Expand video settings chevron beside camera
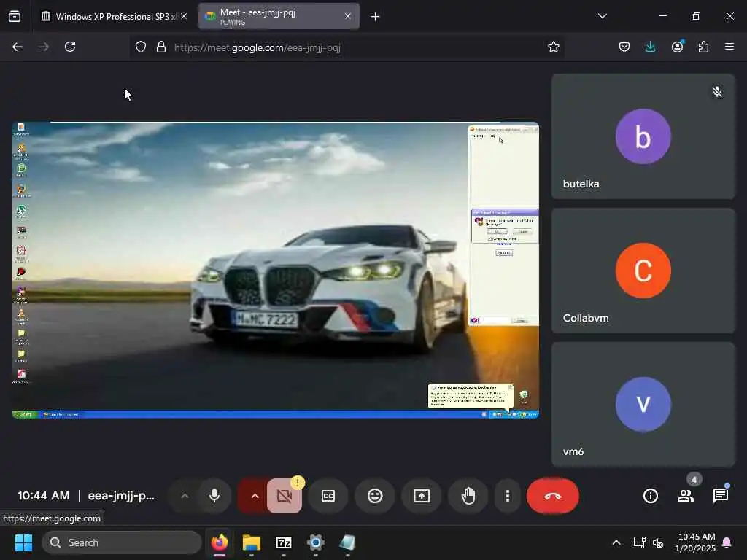 click(255, 496)
